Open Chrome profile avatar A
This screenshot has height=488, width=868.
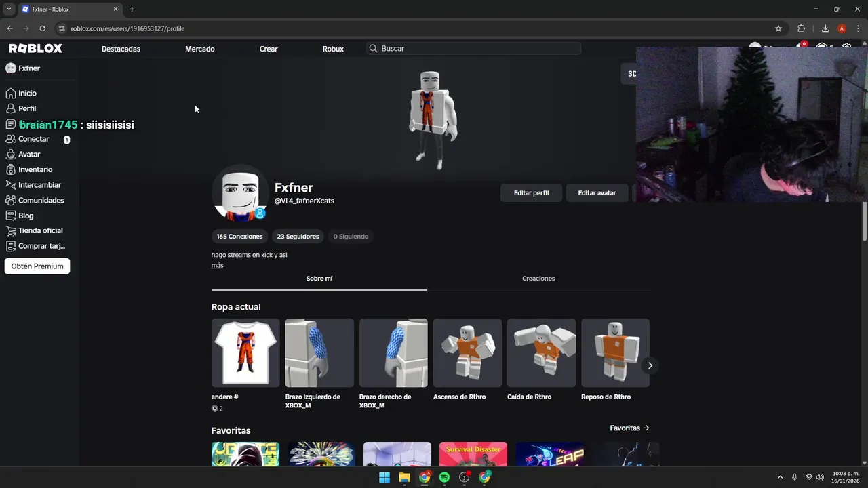point(842,28)
